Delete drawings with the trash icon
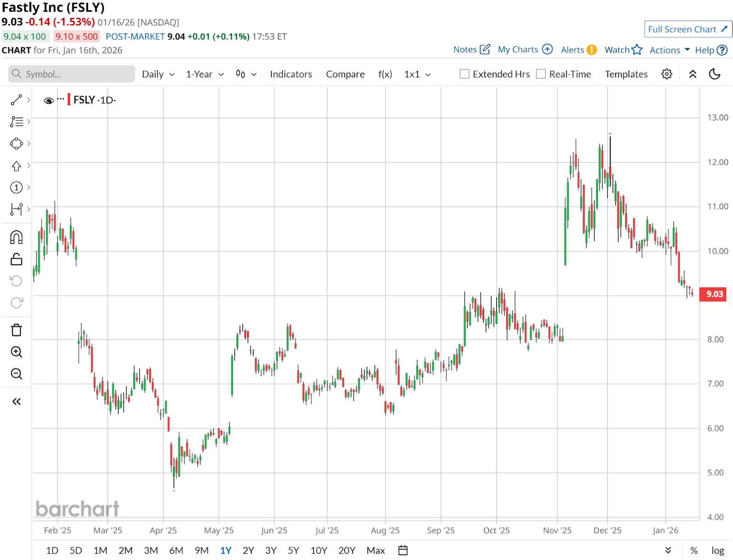 point(16,330)
